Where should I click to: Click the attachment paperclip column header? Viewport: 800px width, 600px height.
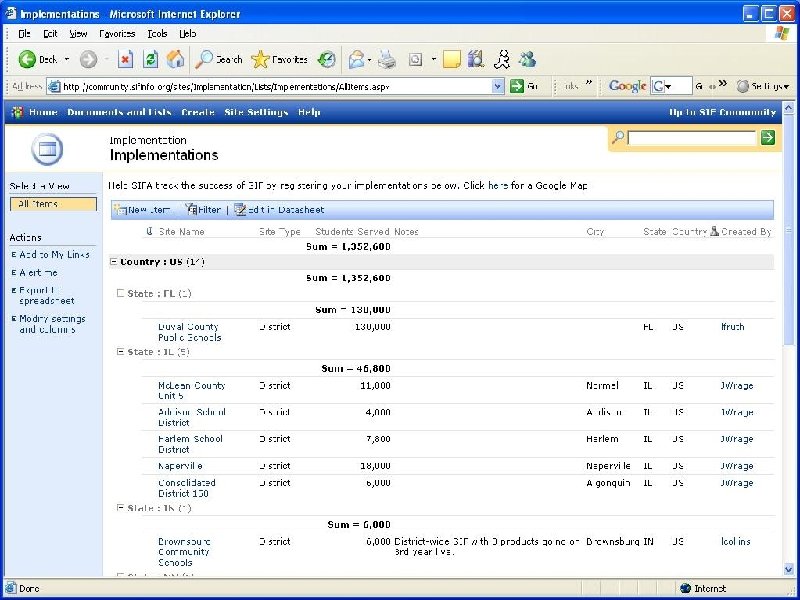pos(149,231)
